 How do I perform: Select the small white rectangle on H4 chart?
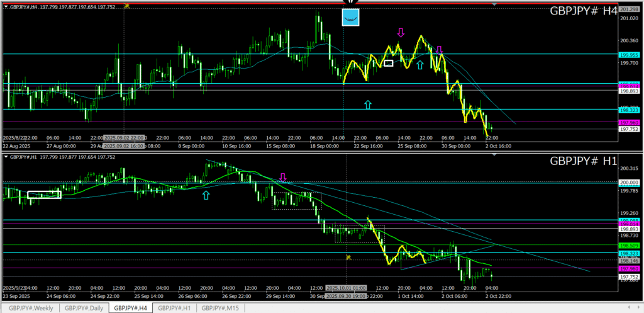(x=388, y=63)
